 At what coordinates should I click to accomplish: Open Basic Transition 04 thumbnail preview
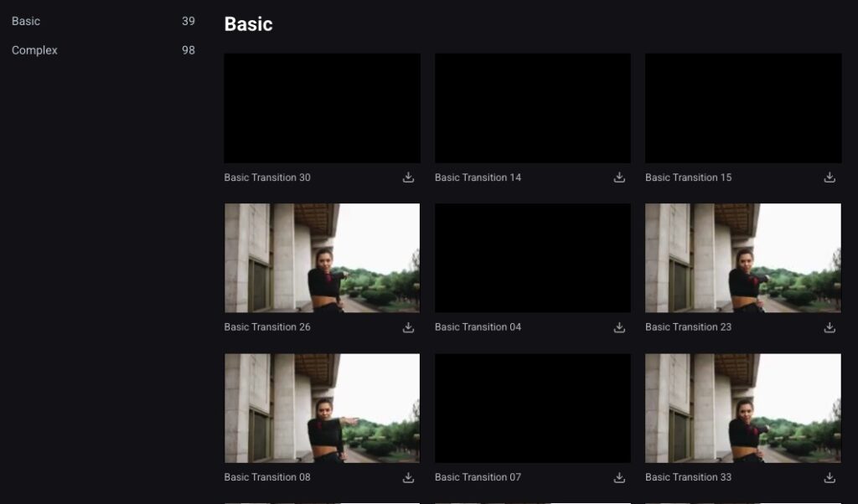point(532,258)
